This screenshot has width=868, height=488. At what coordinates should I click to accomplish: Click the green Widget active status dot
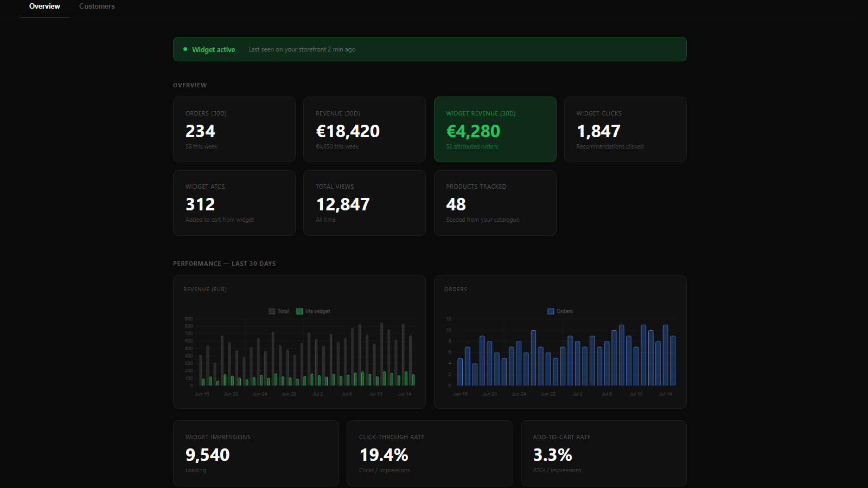click(x=186, y=49)
